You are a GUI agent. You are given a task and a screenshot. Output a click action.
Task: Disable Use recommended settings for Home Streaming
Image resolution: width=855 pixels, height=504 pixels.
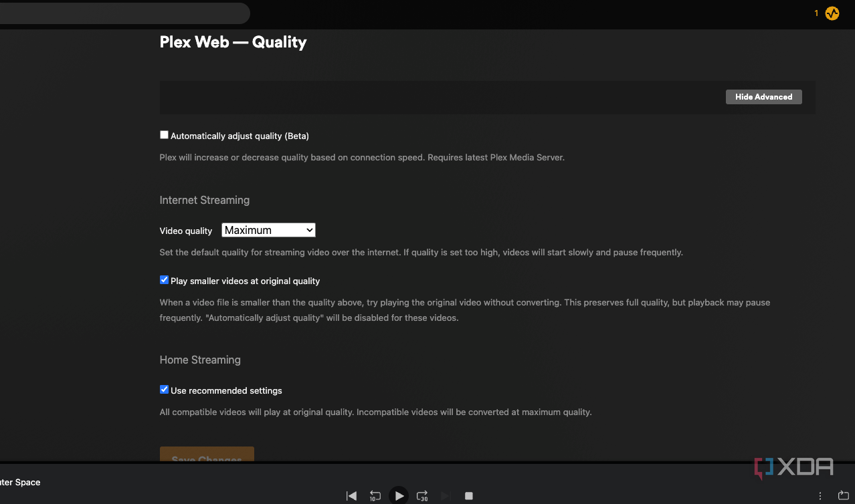pos(164,390)
